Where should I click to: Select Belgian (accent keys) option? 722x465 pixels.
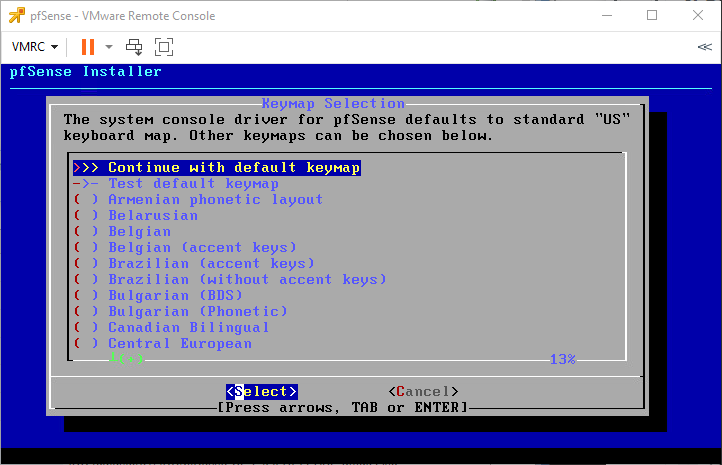[185, 248]
